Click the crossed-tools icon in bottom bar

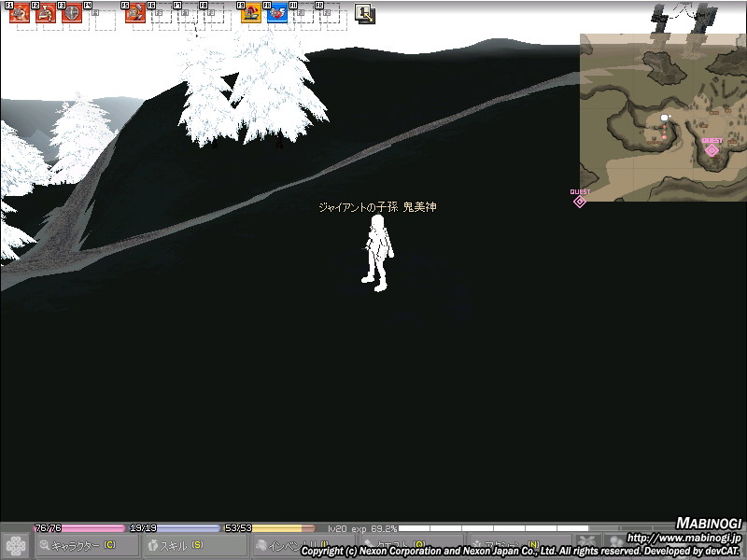click(x=587, y=543)
